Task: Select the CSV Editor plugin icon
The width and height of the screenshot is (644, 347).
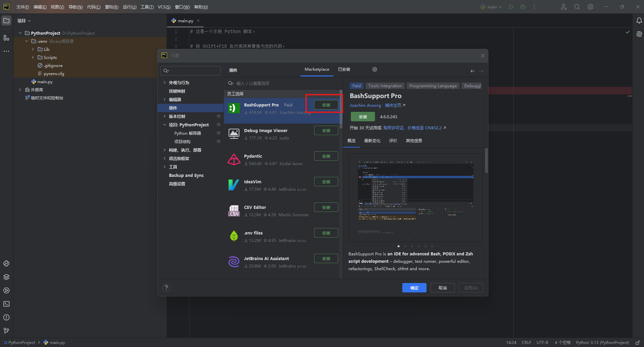Action: coord(234,211)
